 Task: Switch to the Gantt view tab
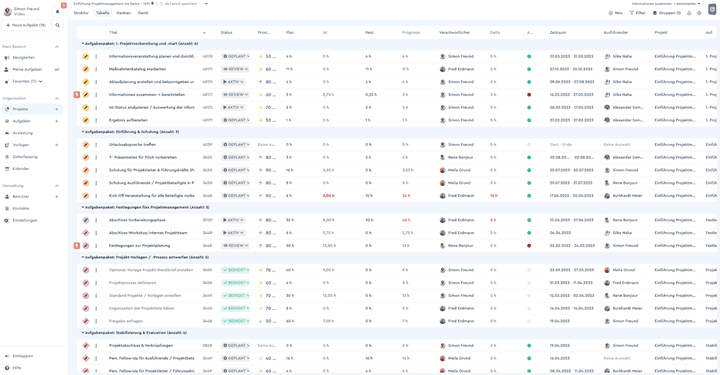coord(143,13)
